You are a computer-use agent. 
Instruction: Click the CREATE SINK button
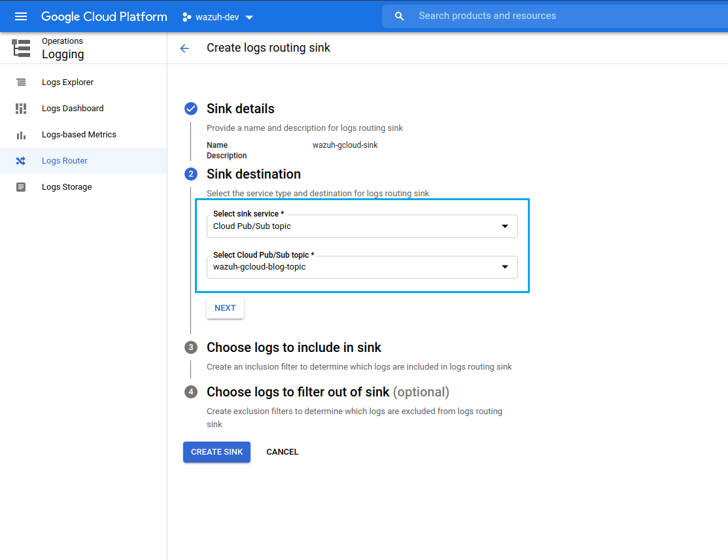[x=217, y=452]
